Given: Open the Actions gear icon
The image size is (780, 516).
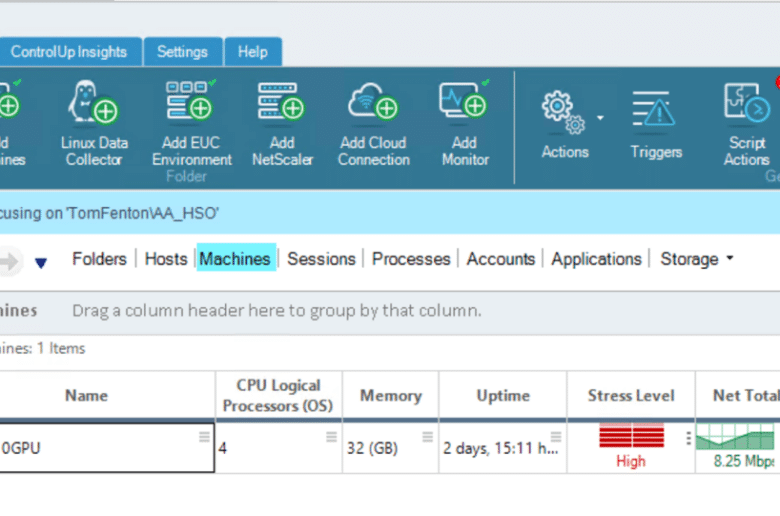Looking at the screenshot, I should point(563,112).
